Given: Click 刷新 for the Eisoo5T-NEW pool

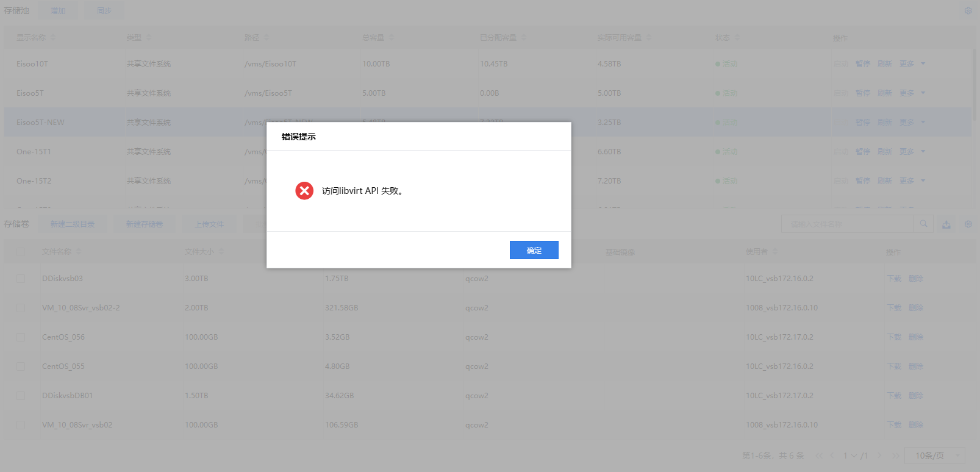Looking at the screenshot, I should point(885,123).
